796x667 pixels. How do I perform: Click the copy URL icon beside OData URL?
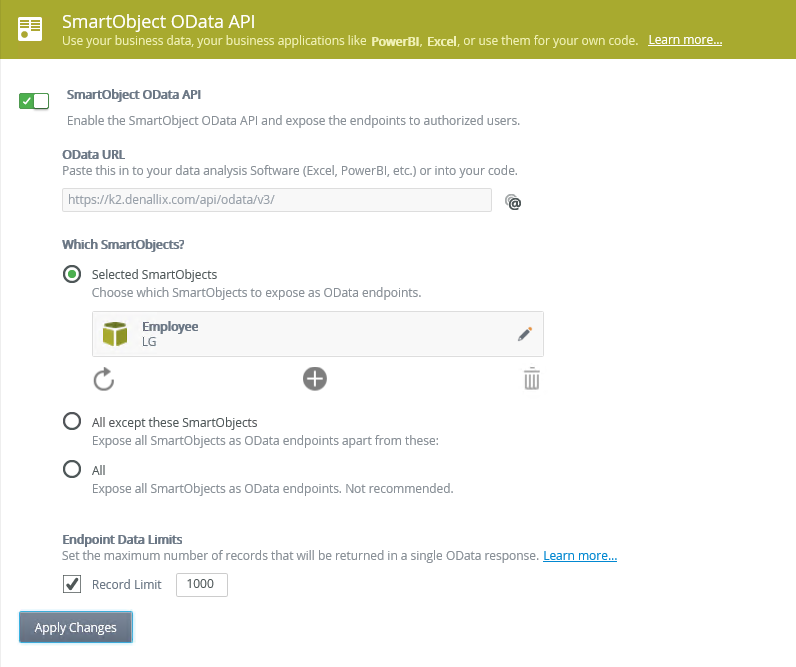[x=514, y=201]
